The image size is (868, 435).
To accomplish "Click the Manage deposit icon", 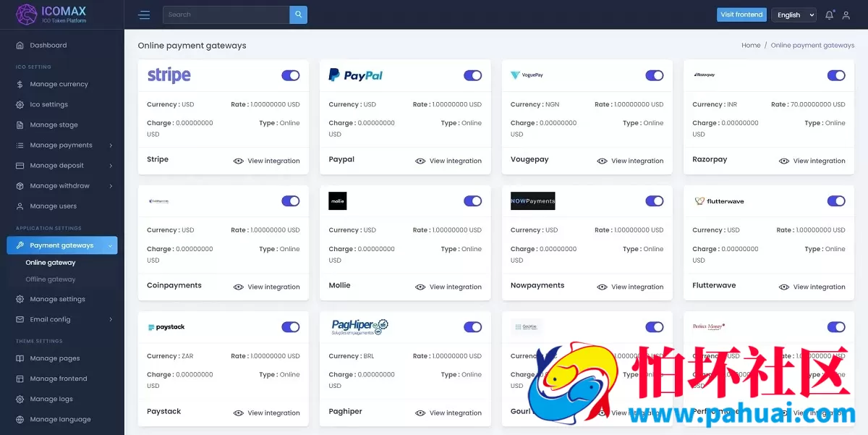I will click(x=20, y=165).
